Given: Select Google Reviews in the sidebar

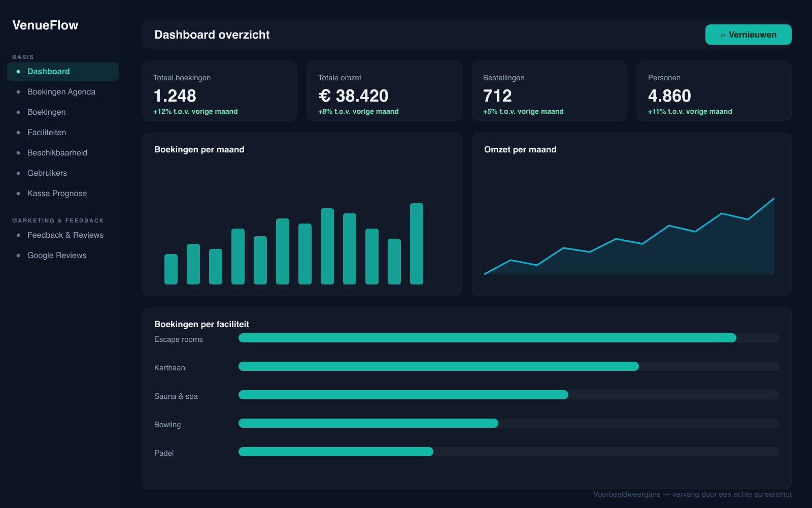Looking at the screenshot, I should pos(63,256).
